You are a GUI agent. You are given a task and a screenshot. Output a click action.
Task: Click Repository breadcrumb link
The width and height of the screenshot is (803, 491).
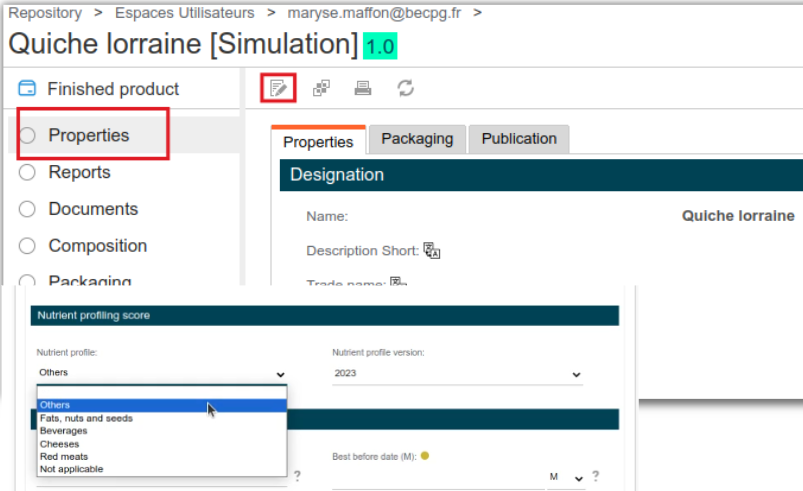[45, 13]
